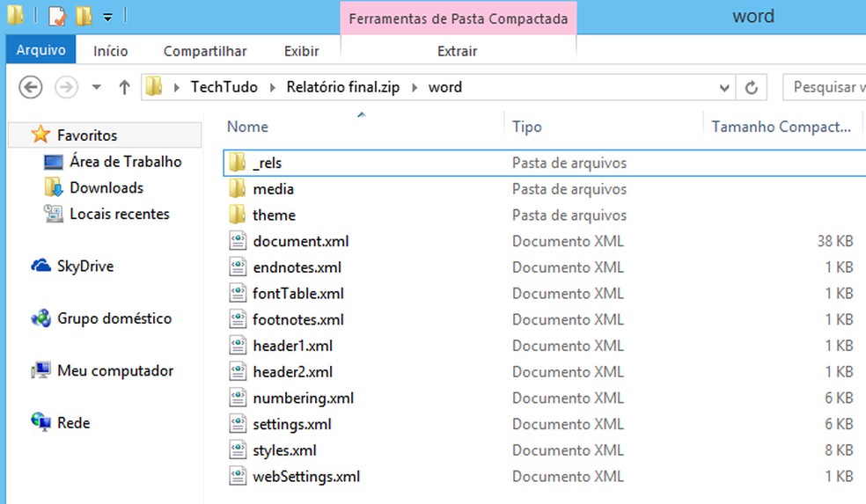Select the media folder icon
The width and height of the screenshot is (866, 504).
237,189
